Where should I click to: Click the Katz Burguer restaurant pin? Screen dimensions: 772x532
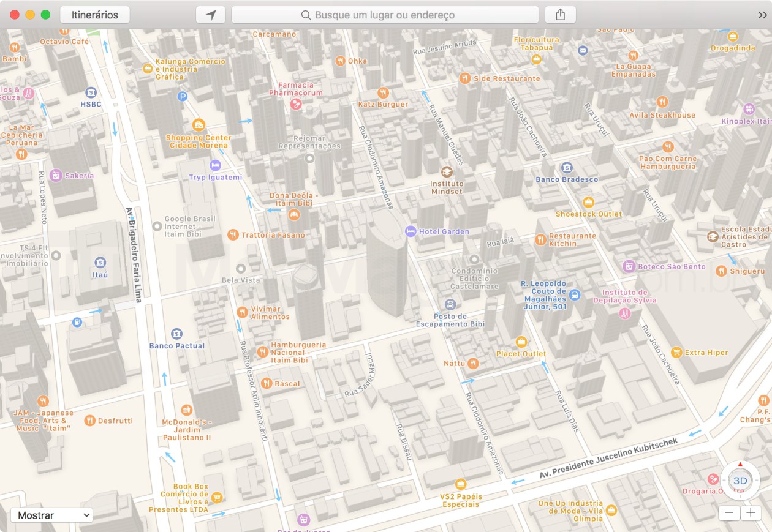(383, 93)
